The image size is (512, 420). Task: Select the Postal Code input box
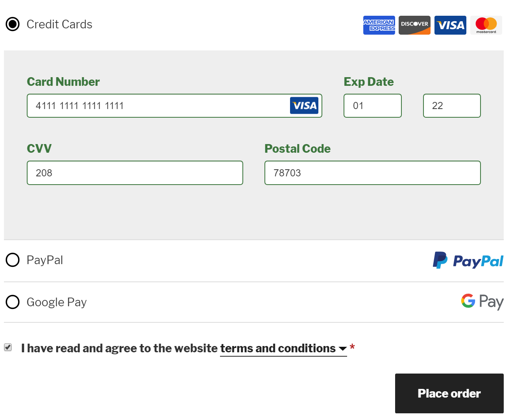click(x=372, y=173)
